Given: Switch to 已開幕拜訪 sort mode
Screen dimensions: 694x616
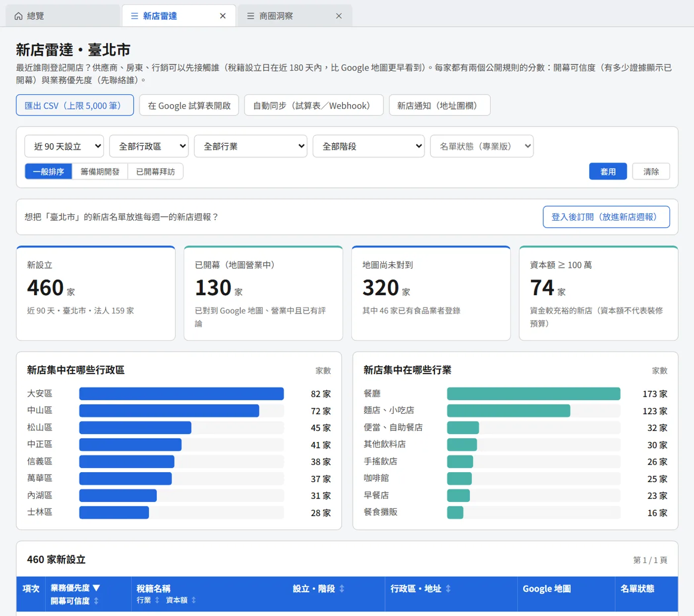Looking at the screenshot, I should 156,172.
